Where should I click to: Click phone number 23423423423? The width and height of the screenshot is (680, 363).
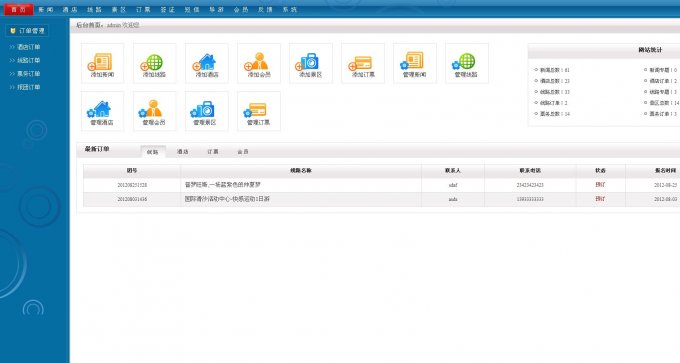(x=530, y=185)
